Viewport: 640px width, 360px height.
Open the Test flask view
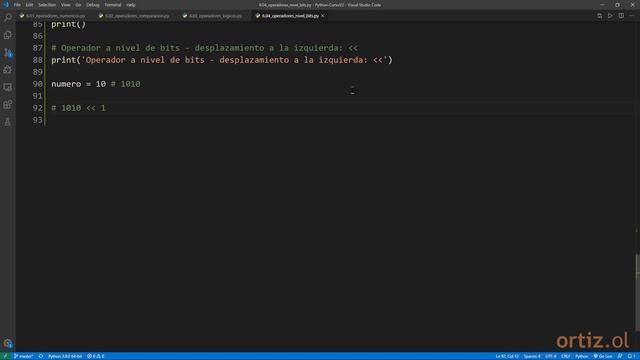point(8,122)
